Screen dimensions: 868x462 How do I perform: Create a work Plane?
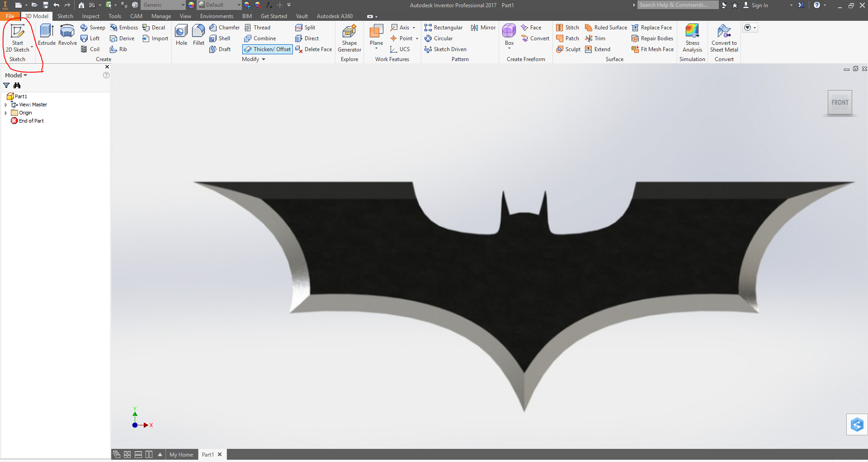(x=376, y=35)
